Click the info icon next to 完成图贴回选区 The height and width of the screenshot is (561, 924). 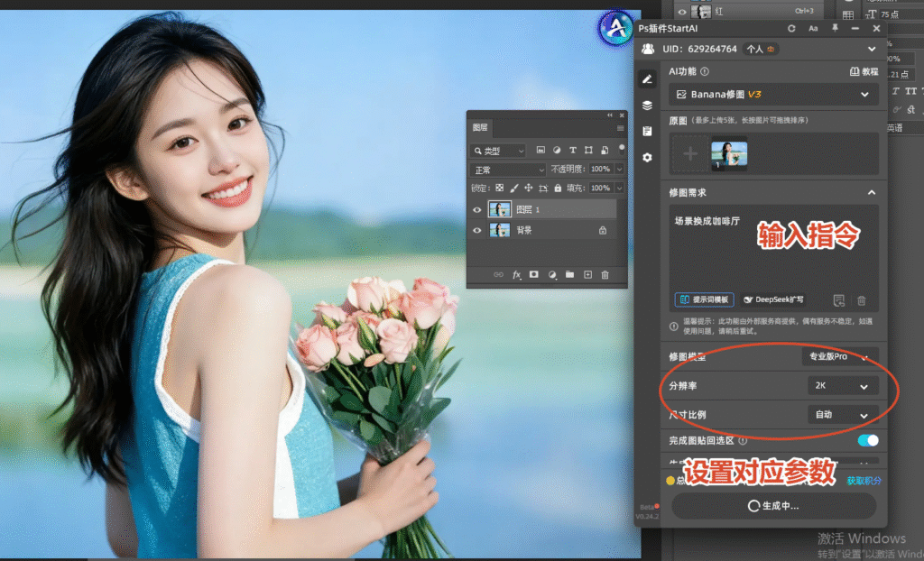[x=744, y=440]
